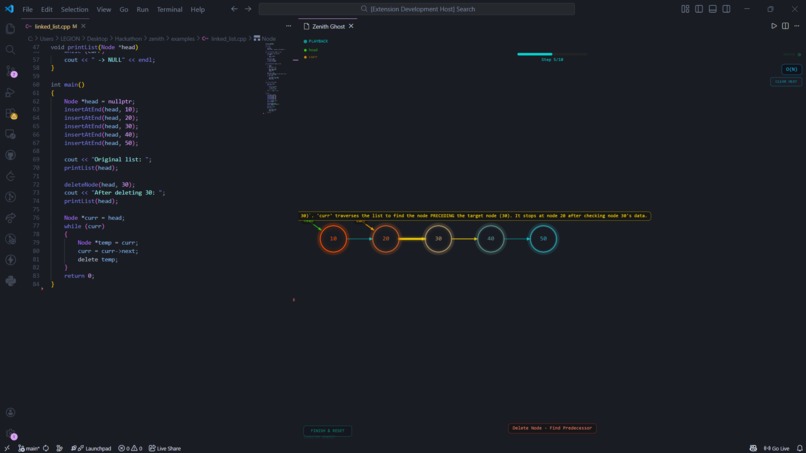Open Copilot status icon in status bar
The height and width of the screenshot is (453, 806).
(753, 448)
